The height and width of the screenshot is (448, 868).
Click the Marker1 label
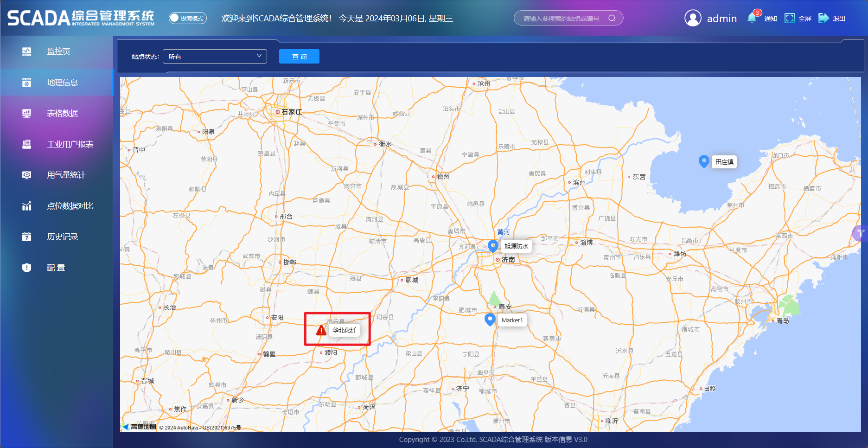tap(512, 320)
